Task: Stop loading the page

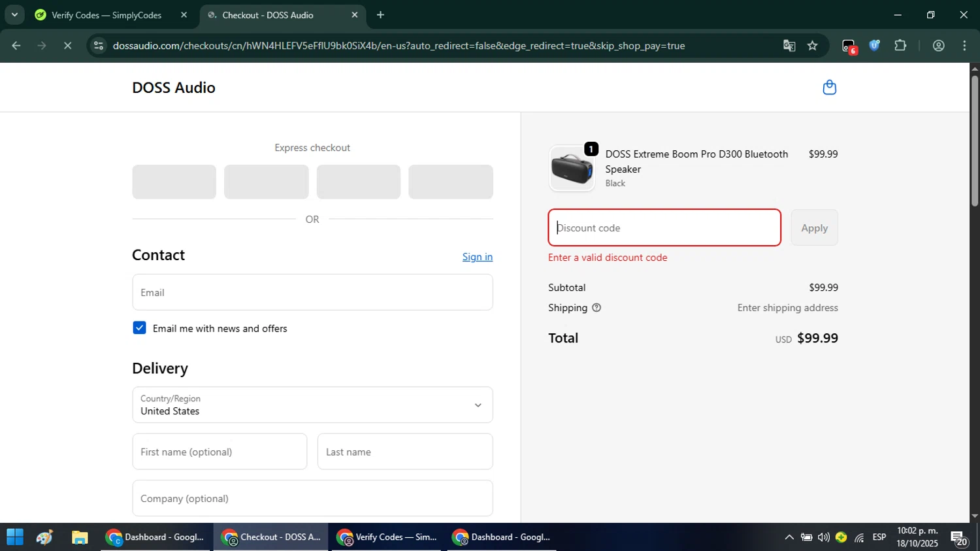Action: 67,46
